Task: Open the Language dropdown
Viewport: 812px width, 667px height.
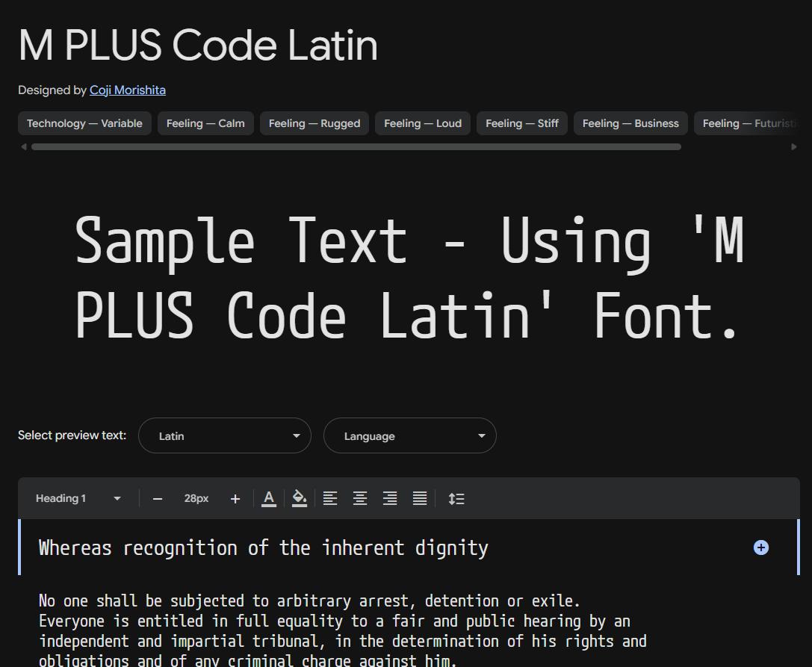Action: pos(410,435)
